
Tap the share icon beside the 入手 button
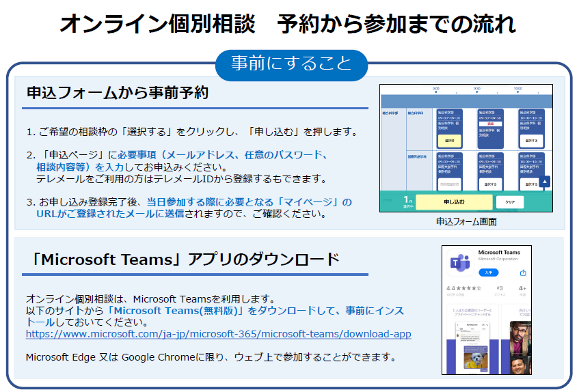tap(522, 272)
